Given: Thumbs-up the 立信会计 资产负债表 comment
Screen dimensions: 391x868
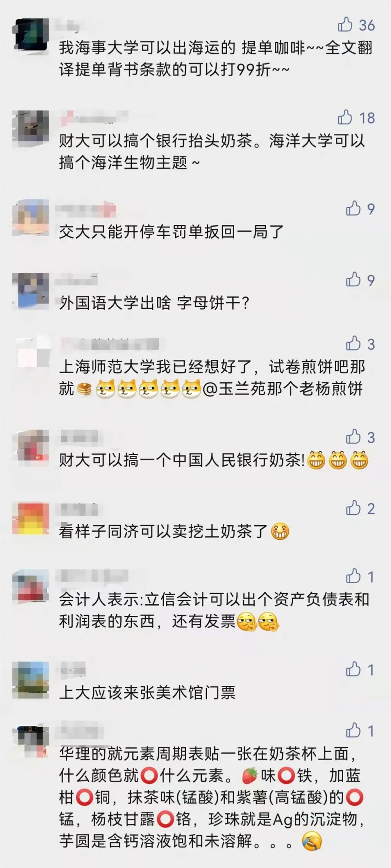Looking at the screenshot, I should pos(353,576).
